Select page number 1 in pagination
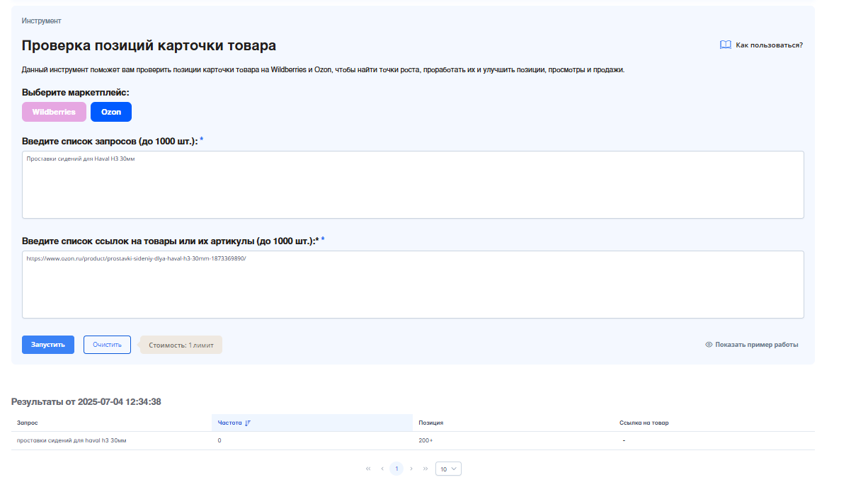The width and height of the screenshot is (868, 504). (396, 469)
